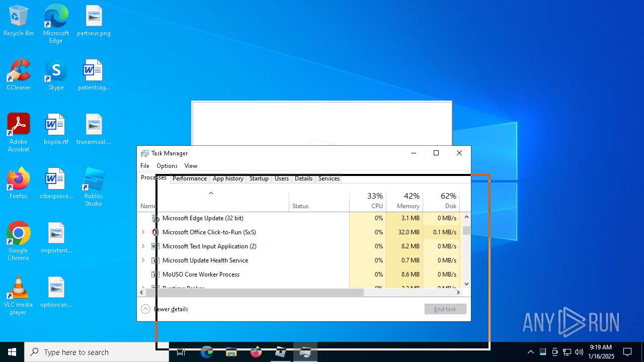Image resolution: width=644 pixels, height=362 pixels.
Task: Click the vertical scrollbar down arrow
Action: (466, 284)
